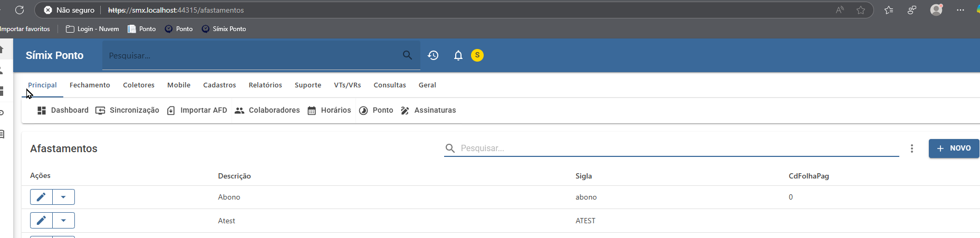Reload the page with refresh icon

(x=20, y=10)
